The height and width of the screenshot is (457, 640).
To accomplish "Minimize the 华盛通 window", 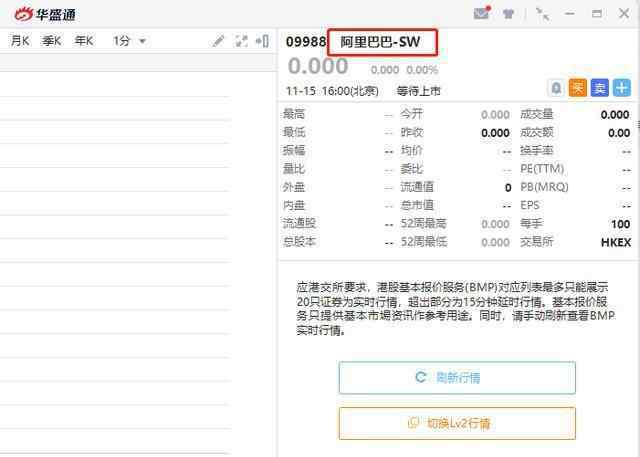I will pos(569,14).
